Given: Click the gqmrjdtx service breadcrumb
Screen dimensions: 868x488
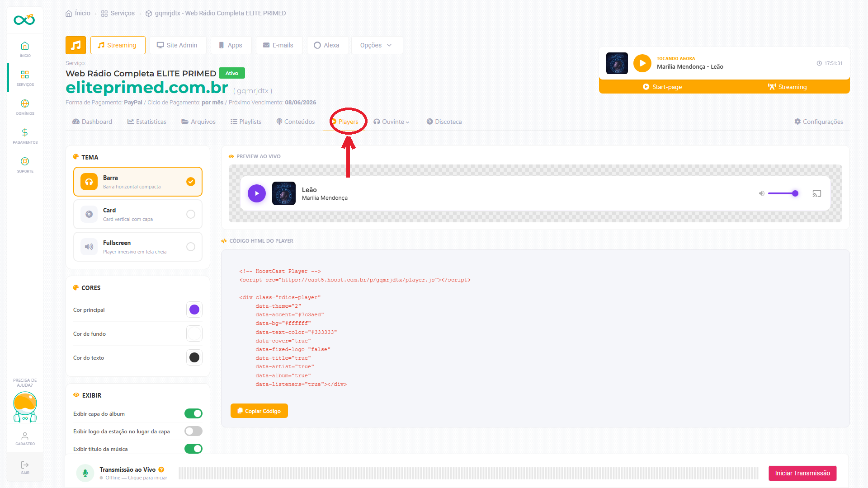Looking at the screenshot, I should 216,14.
